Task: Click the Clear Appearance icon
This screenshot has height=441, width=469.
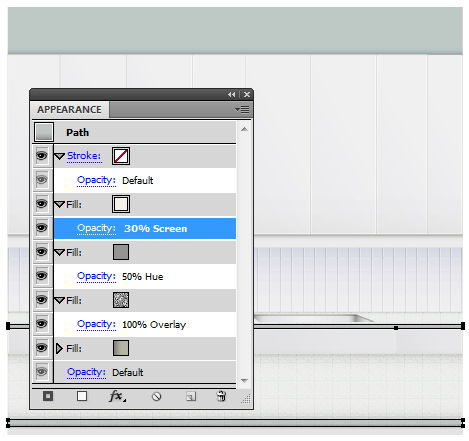Action: pos(156,396)
